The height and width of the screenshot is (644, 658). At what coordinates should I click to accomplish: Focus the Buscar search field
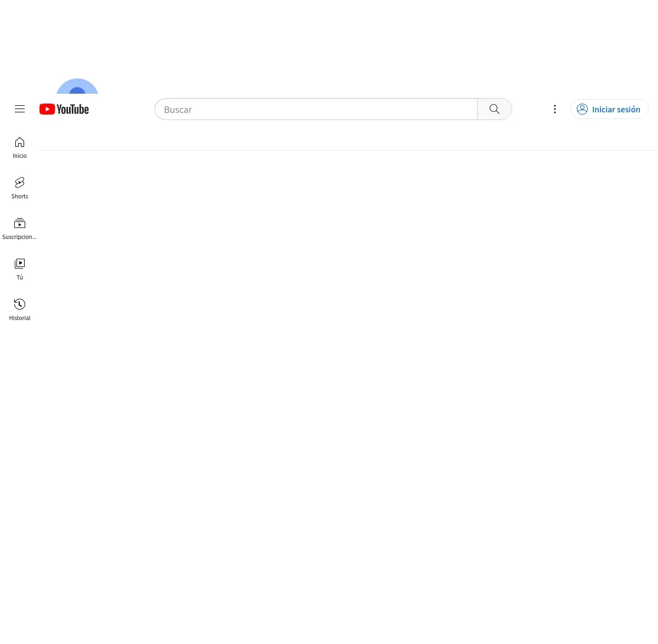point(316,109)
